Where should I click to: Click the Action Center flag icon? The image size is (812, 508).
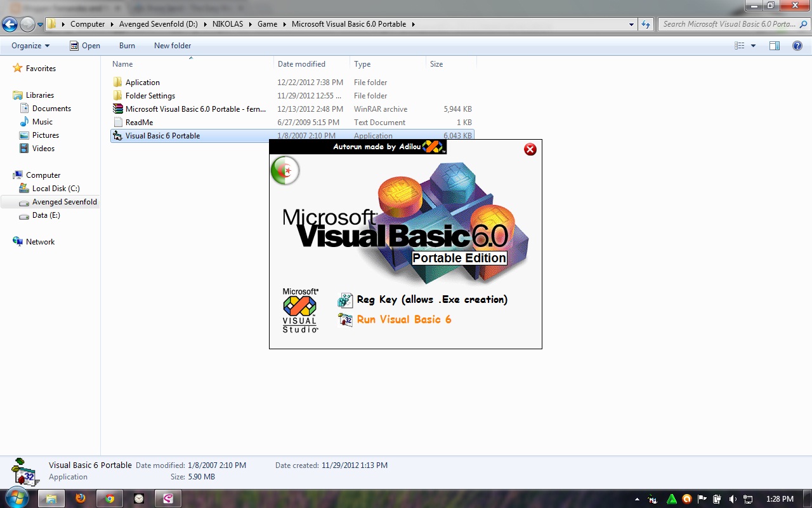coord(702,499)
